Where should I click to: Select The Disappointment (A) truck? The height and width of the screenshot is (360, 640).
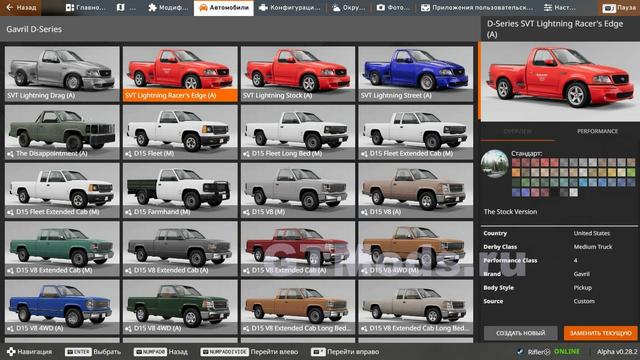[x=62, y=132]
